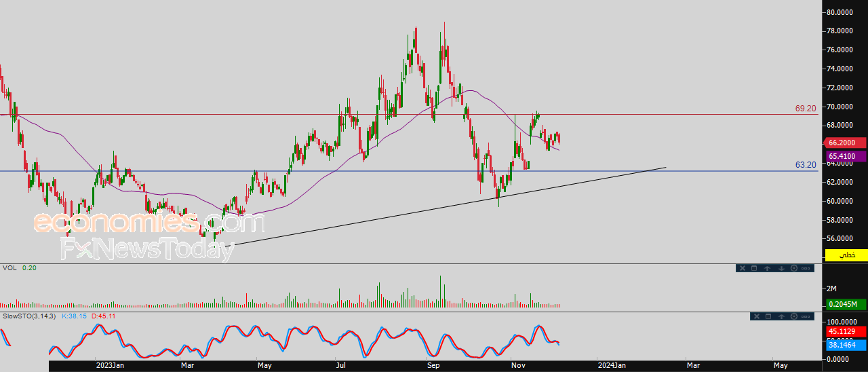868x372 pixels.
Task: Click the 2024Jan date on time axis
Action: [x=612, y=366]
